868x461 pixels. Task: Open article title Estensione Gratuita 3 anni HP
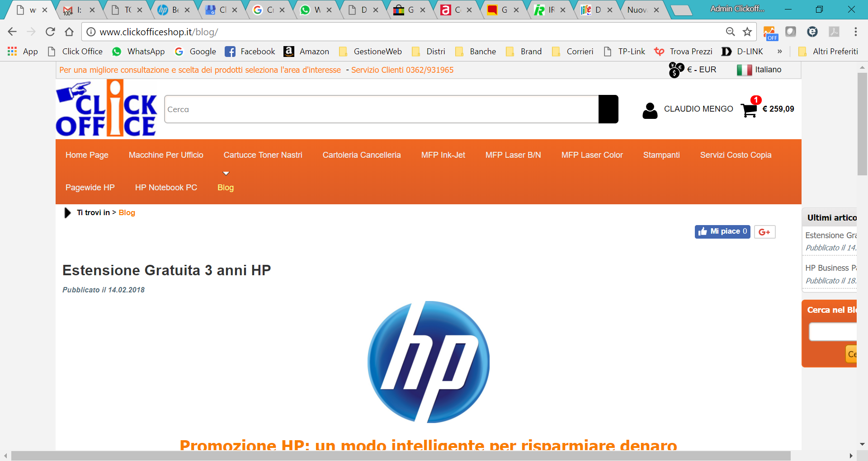pos(166,270)
